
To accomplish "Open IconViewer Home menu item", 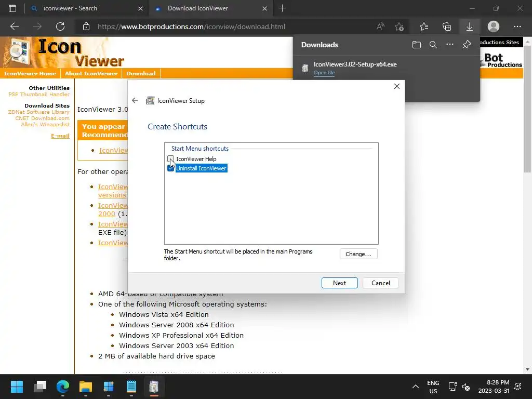I will [x=30, y=73].
